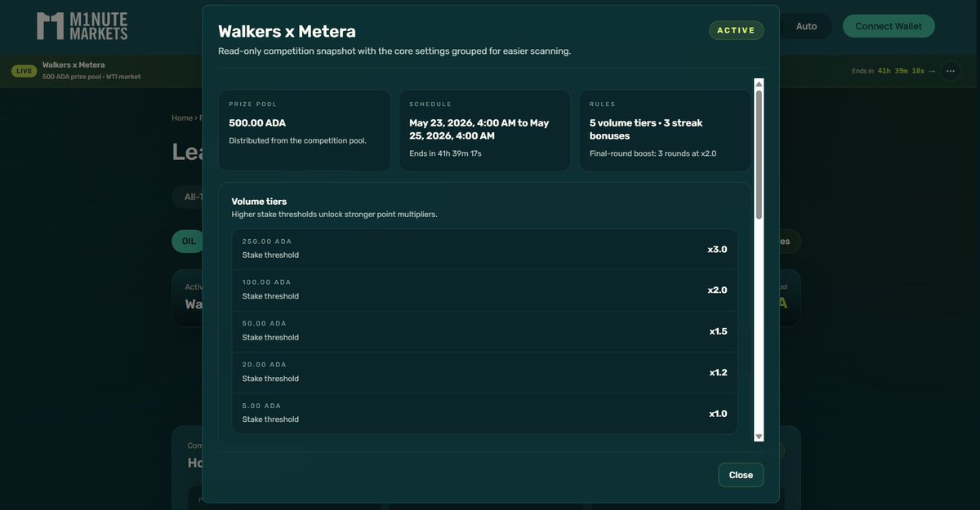Click the x1.0 multiplier value
This screenshot has height=510, width=980.
(718, 414)
